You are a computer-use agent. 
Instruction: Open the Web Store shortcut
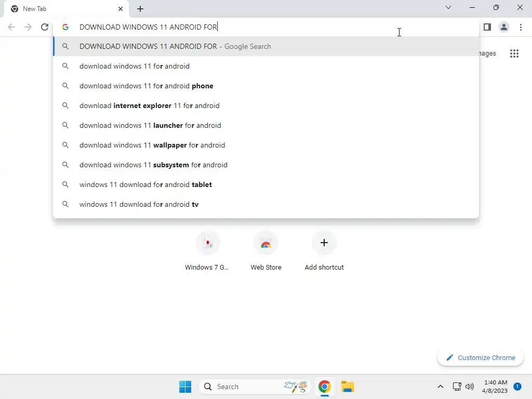[x=266, y=251]
